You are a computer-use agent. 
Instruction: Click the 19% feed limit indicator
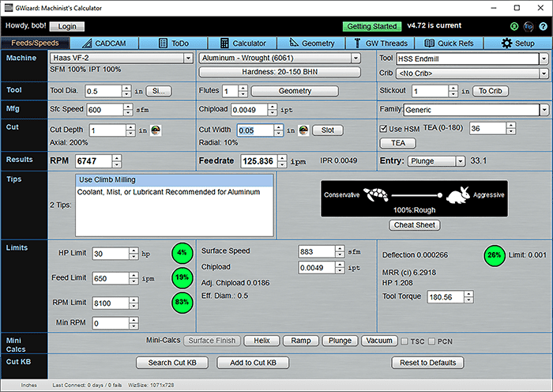(x=182, y=277)
